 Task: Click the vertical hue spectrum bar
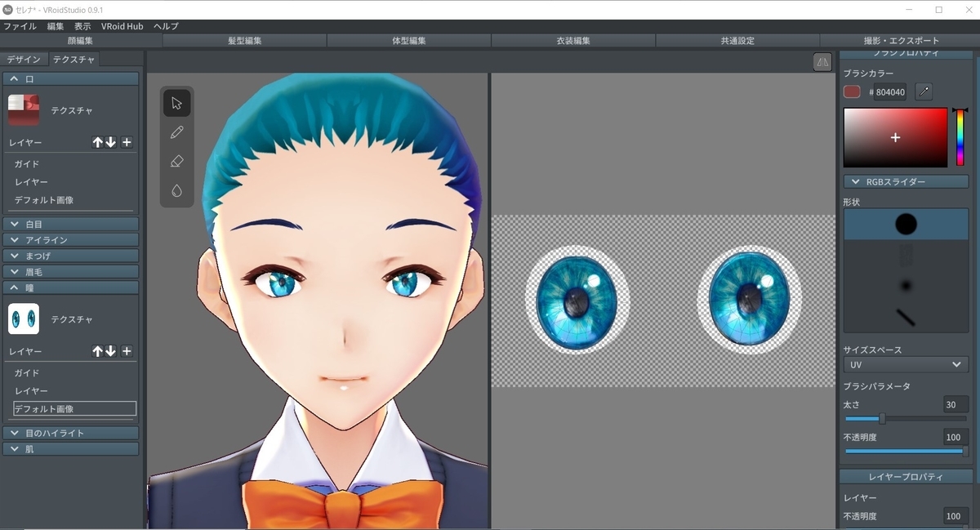(x=960, y=138)
